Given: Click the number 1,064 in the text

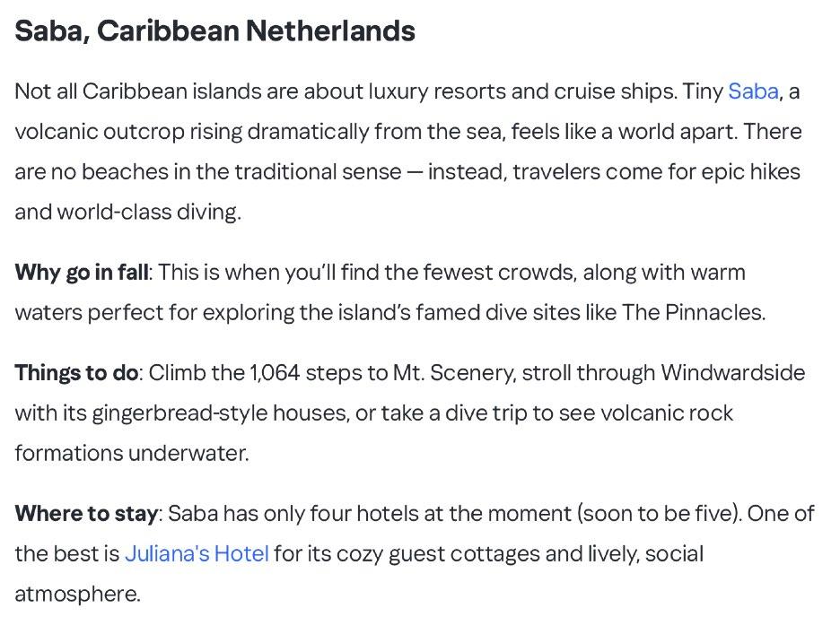Looking at the screenshot, I should tap(275, 373).
